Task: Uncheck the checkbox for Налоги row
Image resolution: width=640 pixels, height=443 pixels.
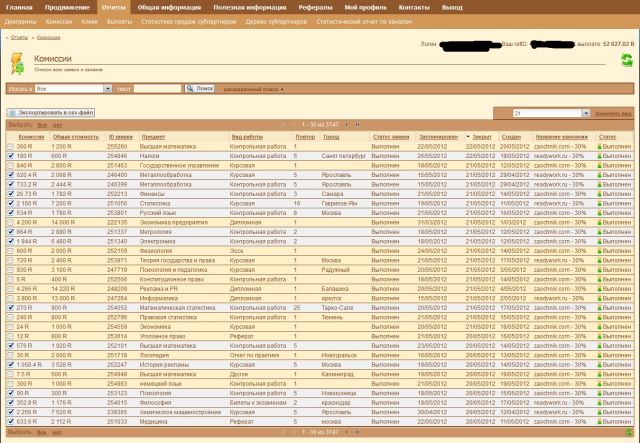Action: tap(10, 155)
